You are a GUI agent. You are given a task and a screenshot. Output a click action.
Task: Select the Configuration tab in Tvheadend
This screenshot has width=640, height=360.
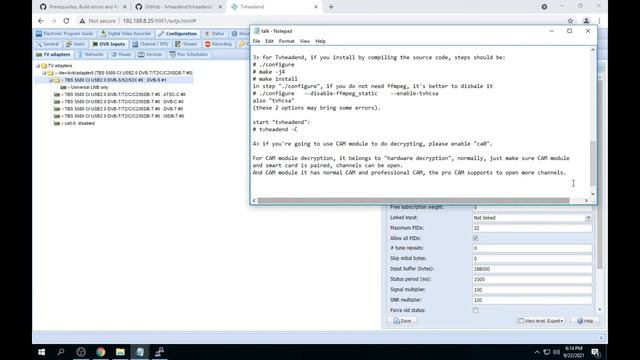[x=178, y=33]
